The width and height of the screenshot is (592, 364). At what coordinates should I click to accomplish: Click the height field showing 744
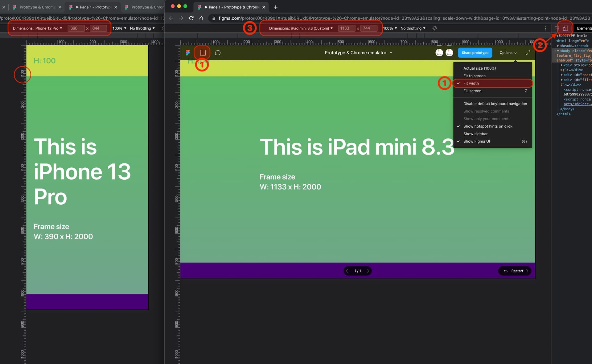click(369, 28)
